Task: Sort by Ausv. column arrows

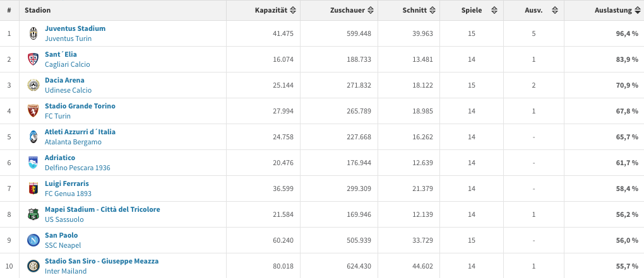Action: [x=554, y=11]
